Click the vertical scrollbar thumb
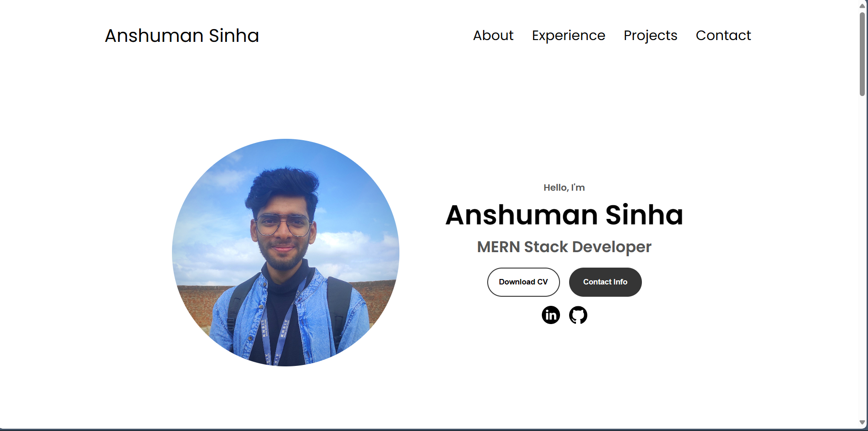Viewport: 868px width, 431px height. click(862, 54)
